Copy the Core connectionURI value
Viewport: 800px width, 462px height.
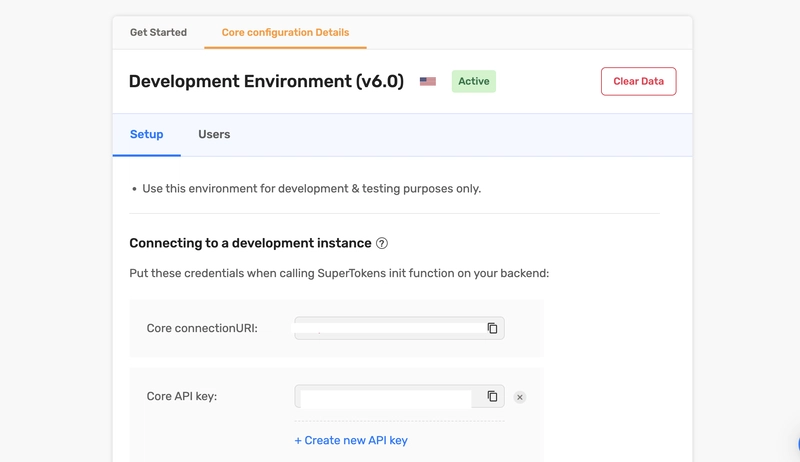(492, 328)
